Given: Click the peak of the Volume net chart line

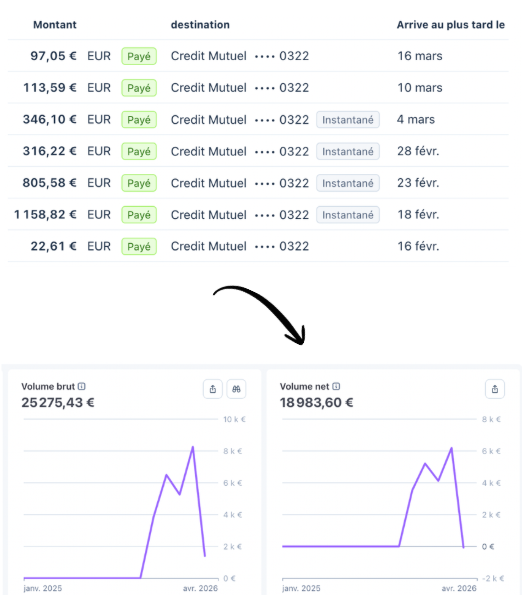Looking at the screenshot, I should [x=451, y=449].
